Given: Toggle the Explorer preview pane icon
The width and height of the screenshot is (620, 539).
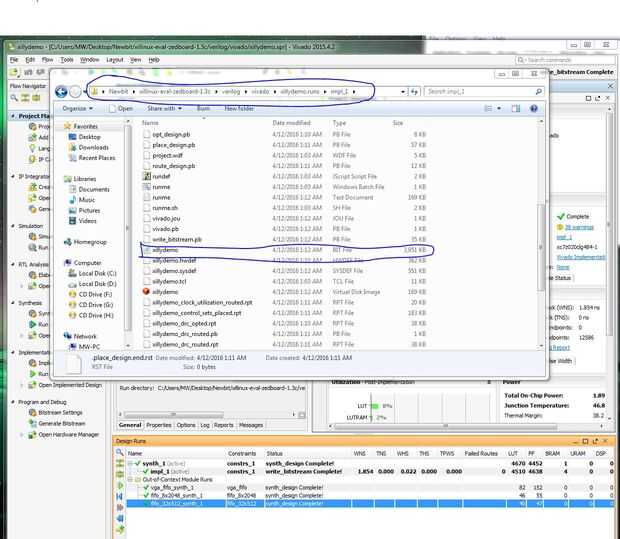Looking at the screenshot, I should click(516, 108).
